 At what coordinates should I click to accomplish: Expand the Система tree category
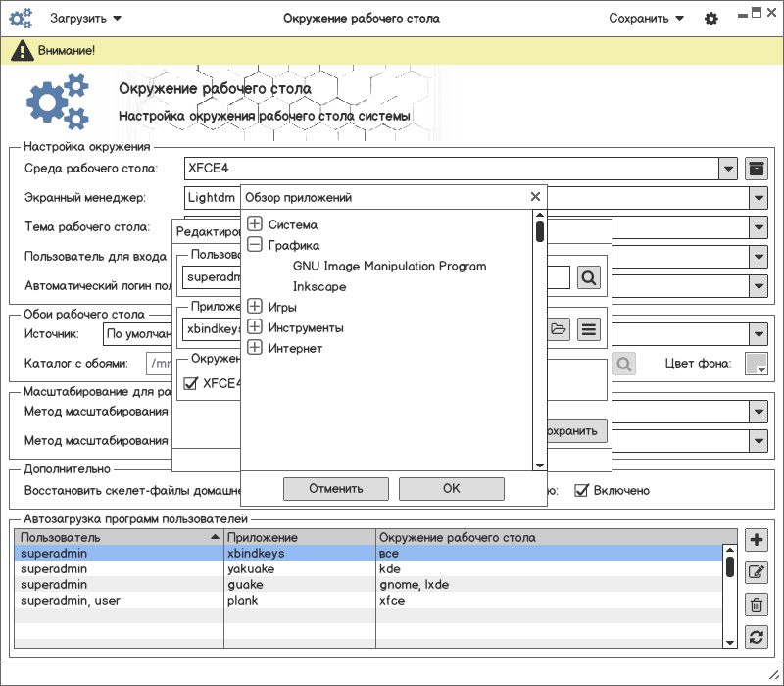[255, 224]
